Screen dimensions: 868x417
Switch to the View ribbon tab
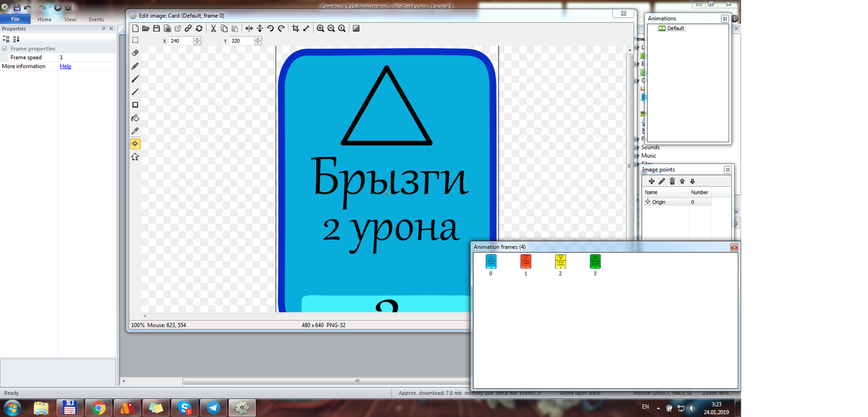point(70,20)
